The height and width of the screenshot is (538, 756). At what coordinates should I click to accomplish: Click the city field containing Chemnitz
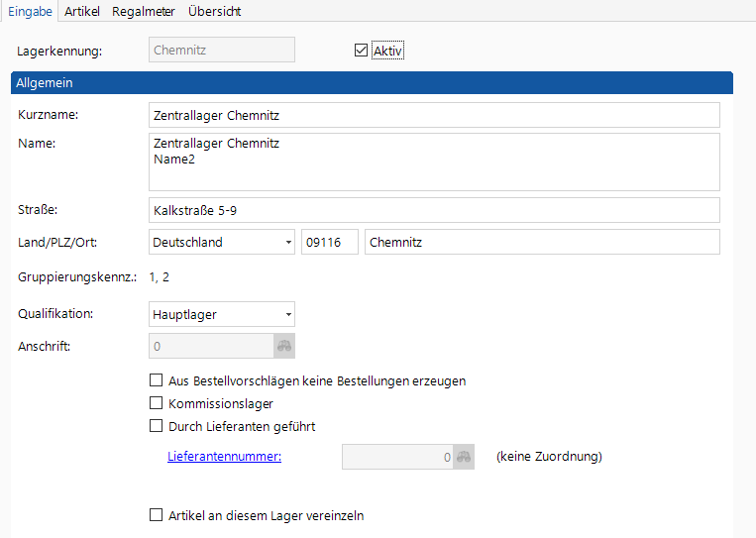542,243
